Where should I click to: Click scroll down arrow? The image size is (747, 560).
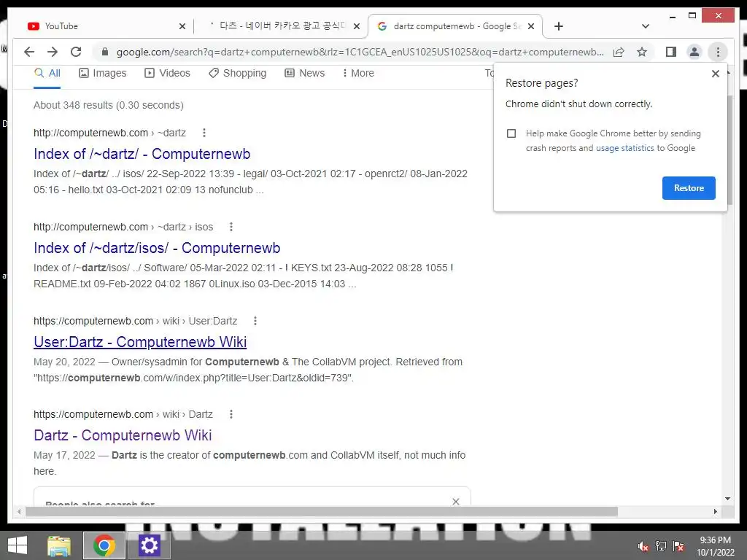click(x=727, y=499)
